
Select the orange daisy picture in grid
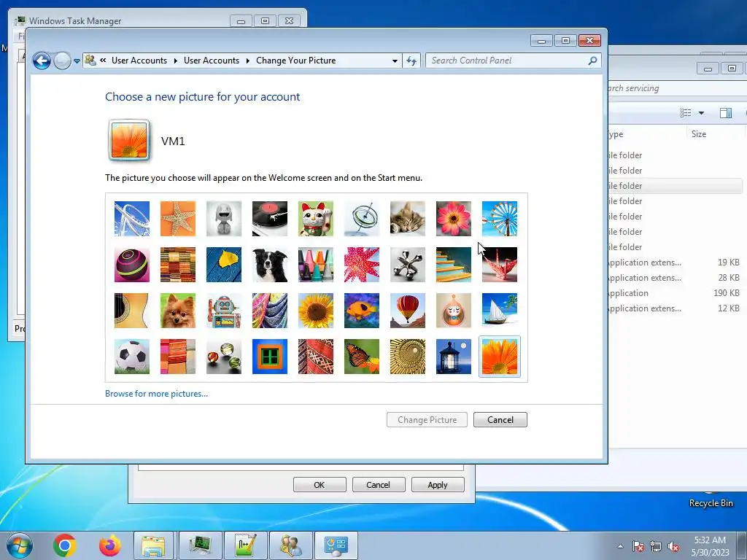pyautogui.click(x=499, y=357)
